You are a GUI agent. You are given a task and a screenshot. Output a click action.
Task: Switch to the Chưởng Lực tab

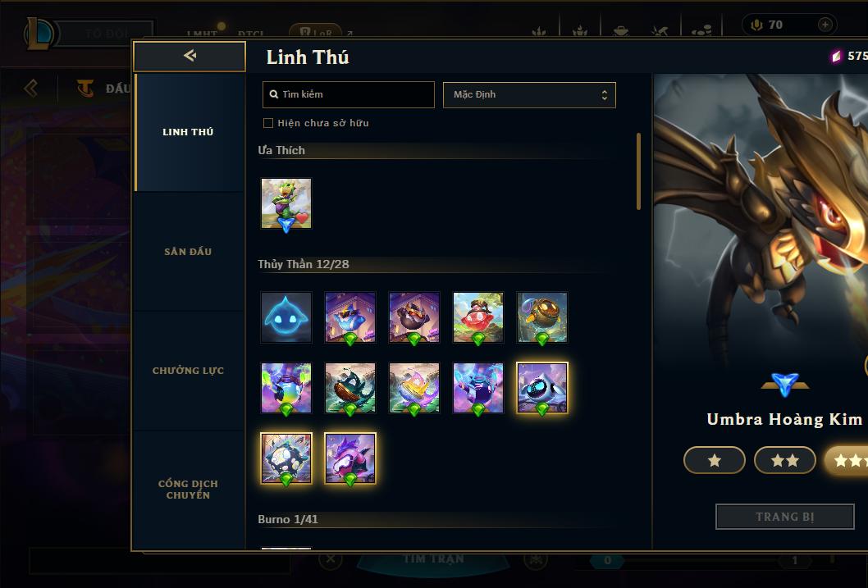point(188,371)
